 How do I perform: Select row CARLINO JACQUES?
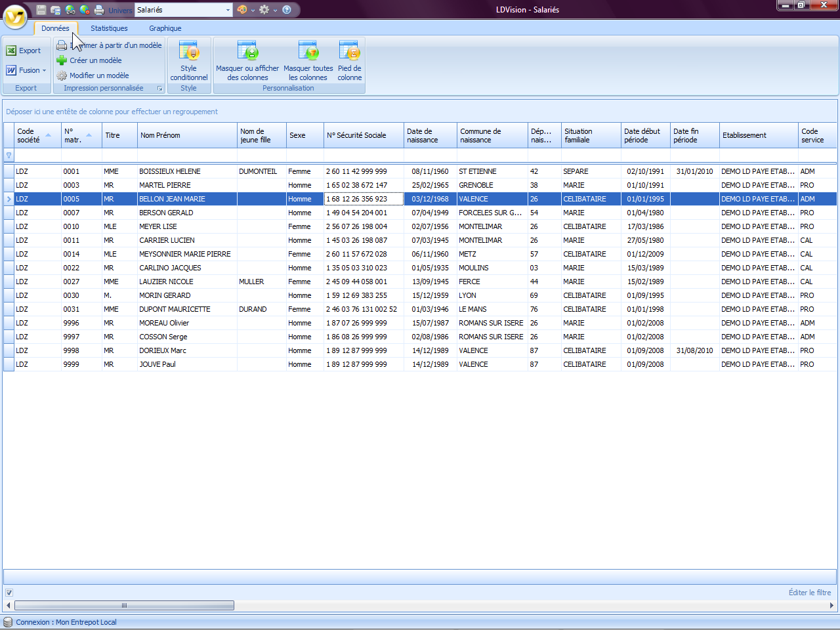point(420,268)
